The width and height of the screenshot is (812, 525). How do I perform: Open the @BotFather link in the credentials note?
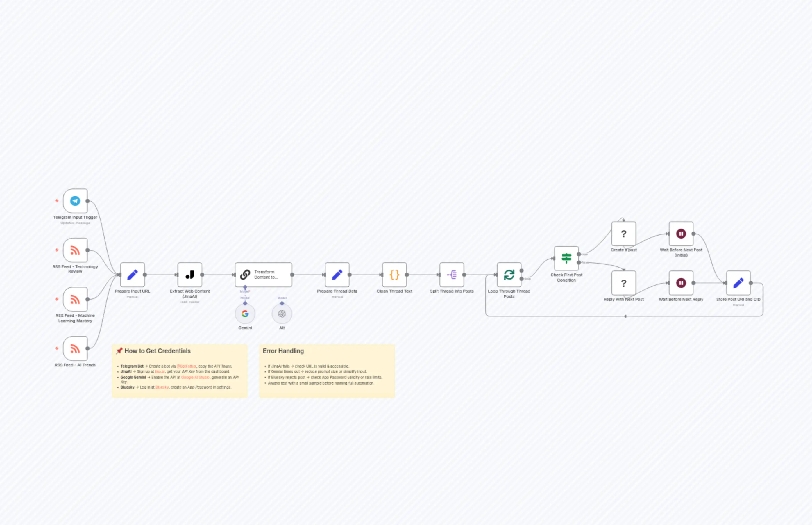coord(187,366)
